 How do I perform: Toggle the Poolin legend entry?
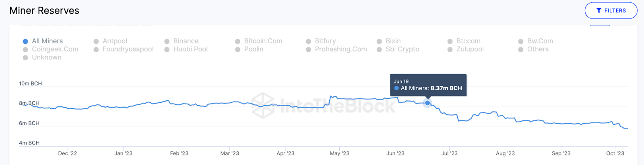point(254,49)
